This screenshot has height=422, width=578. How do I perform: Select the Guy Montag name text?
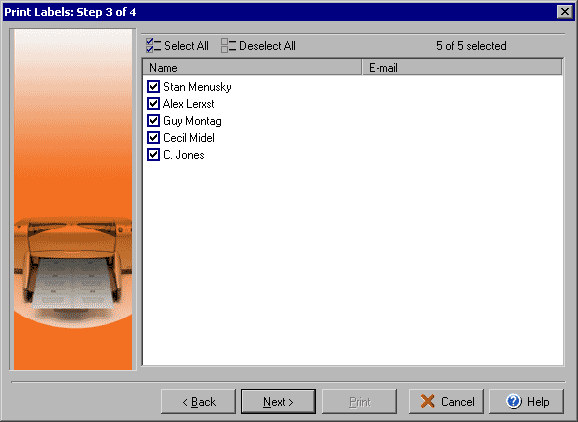(192, 121)
